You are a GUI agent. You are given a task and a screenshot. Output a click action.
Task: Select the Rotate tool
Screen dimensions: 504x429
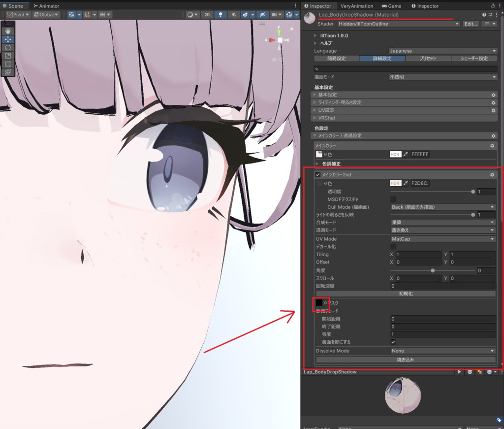point(8,48)
